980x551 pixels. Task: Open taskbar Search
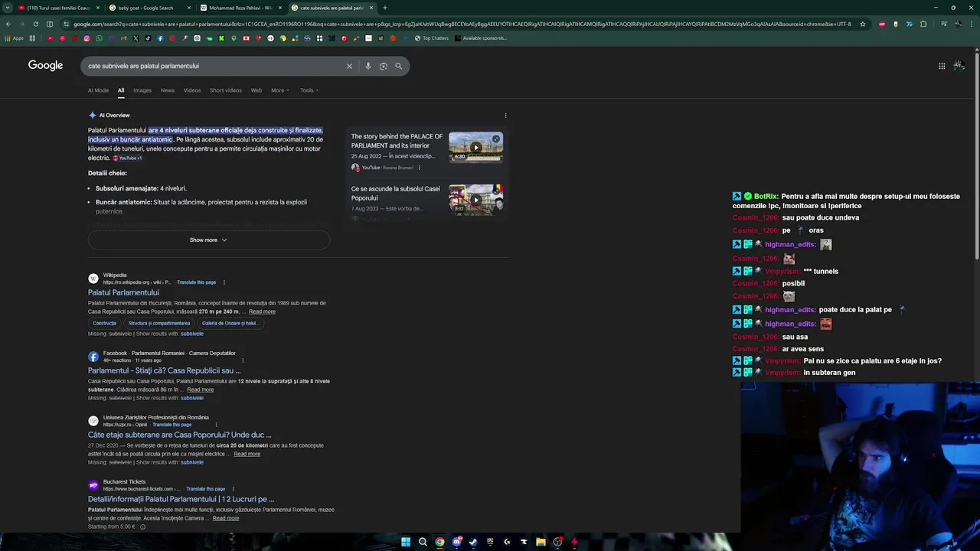(423, 542)
